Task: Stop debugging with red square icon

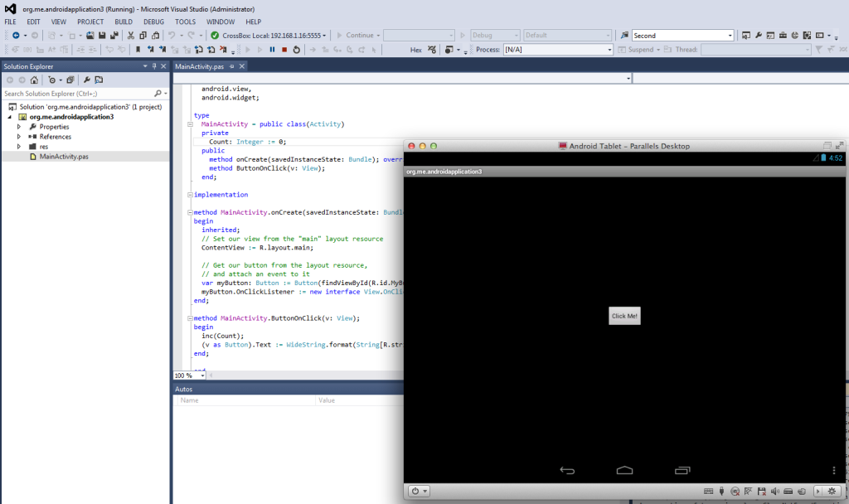Action: pyautogui.click(x=284, y=49)
